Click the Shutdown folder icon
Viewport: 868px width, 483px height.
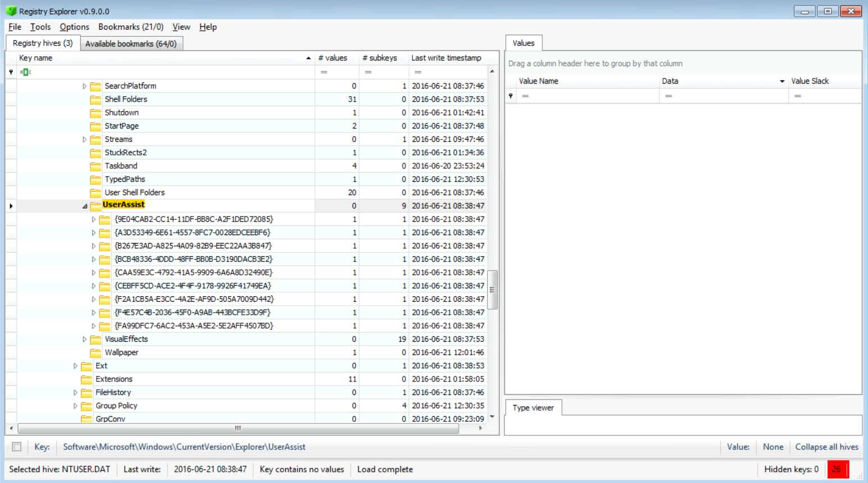[x=95, y=113]
